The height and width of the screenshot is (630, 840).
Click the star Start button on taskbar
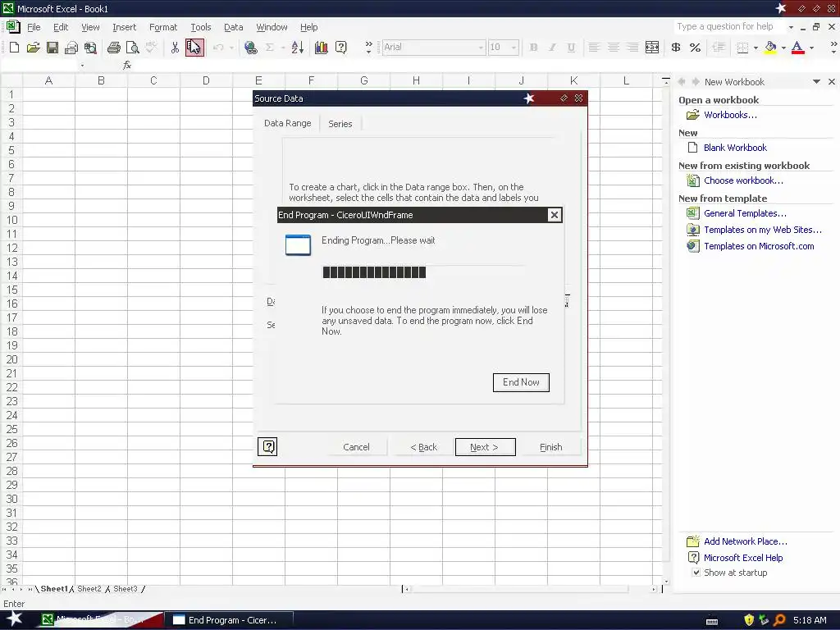coord(15,619)
